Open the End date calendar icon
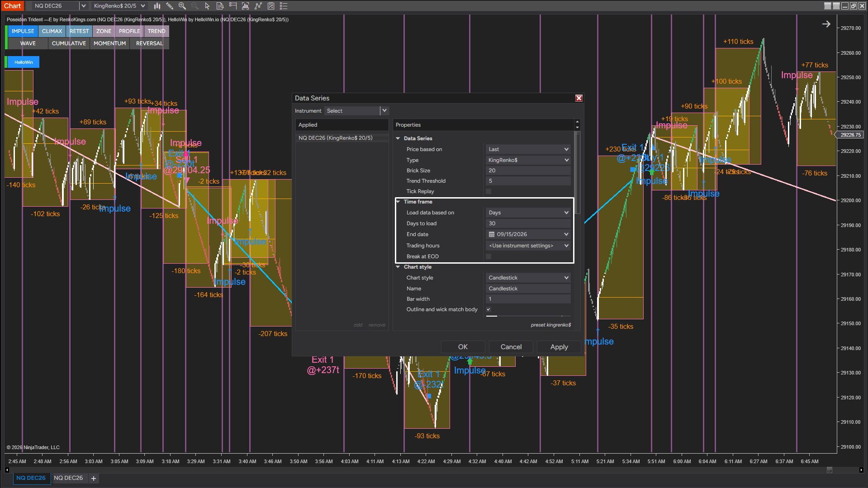 coord(492,234)
